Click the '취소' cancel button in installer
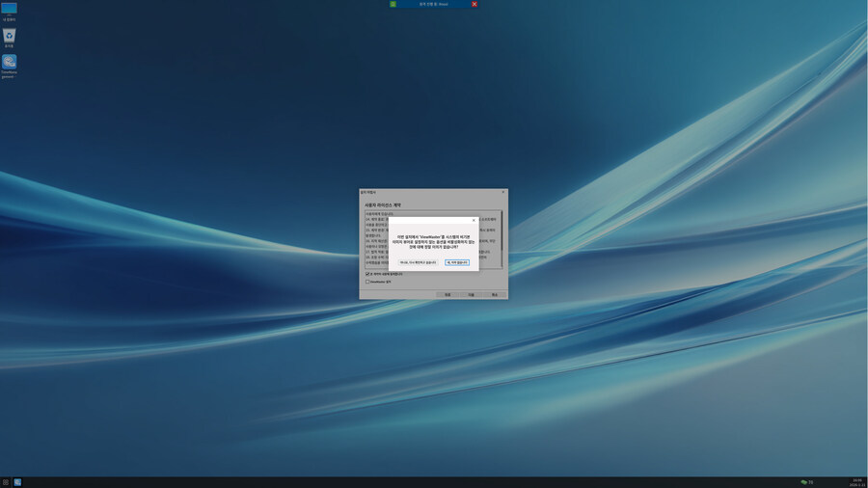The width and height of the screenshot is (868, 488). coord(495,294)
